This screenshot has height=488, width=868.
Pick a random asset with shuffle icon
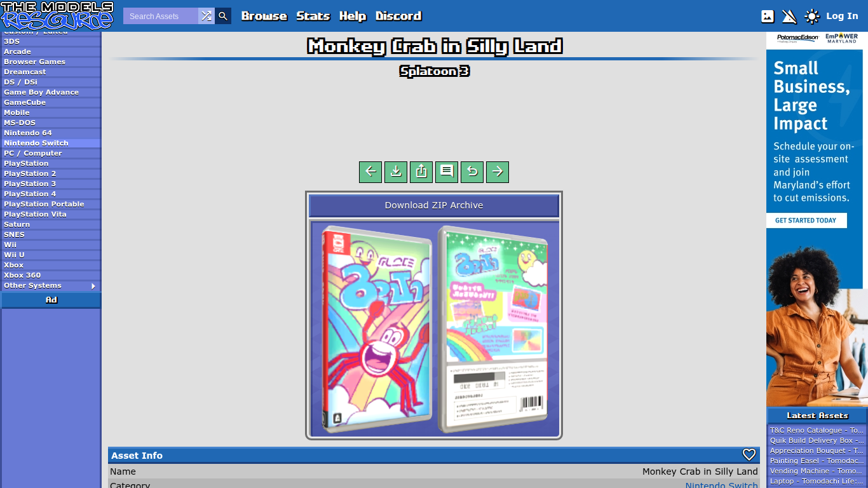point(207,16)
